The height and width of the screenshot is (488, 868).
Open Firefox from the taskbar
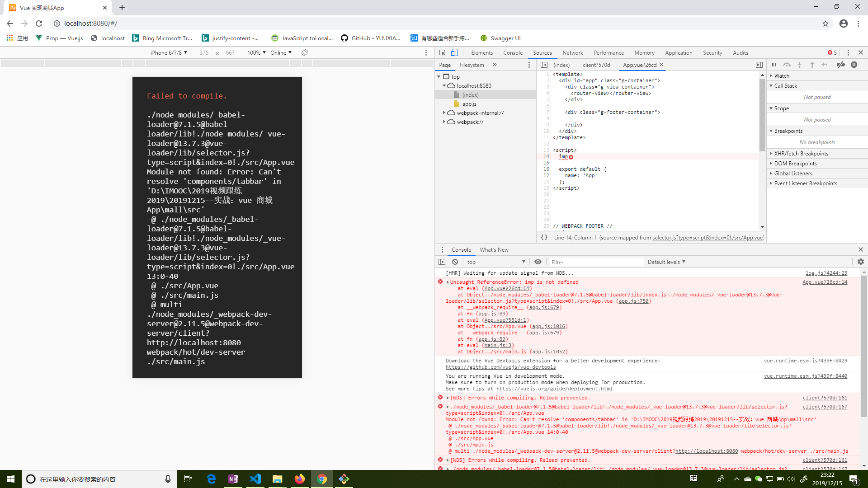pyautogui.click(x=300, y=479)
